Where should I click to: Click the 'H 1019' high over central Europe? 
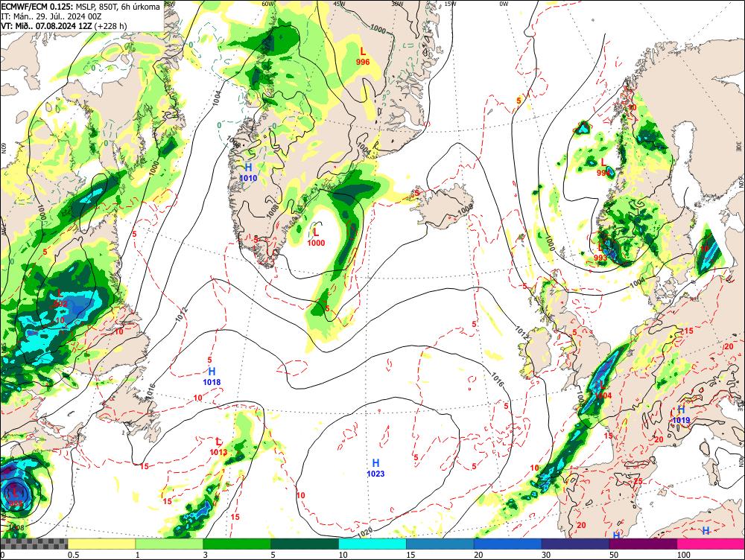point(681,415)
